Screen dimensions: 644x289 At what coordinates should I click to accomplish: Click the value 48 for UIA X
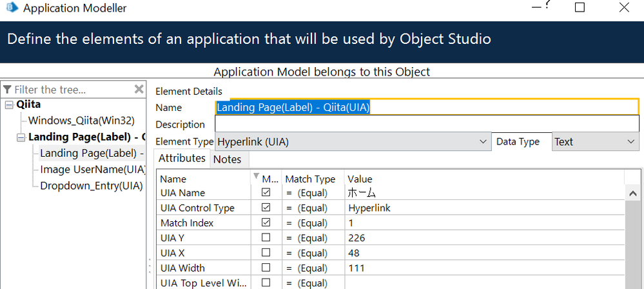pos(354,254)
